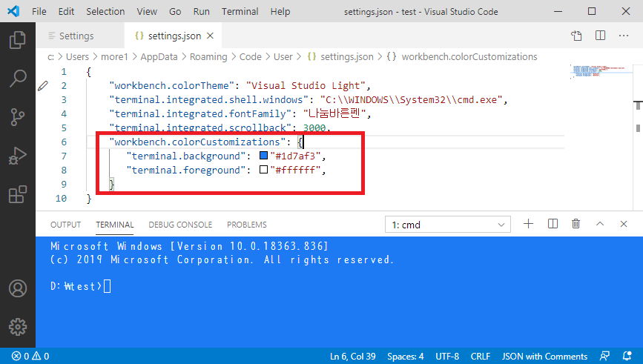
Task: Open the Terminal menu
Action: [x=240, y=11]
